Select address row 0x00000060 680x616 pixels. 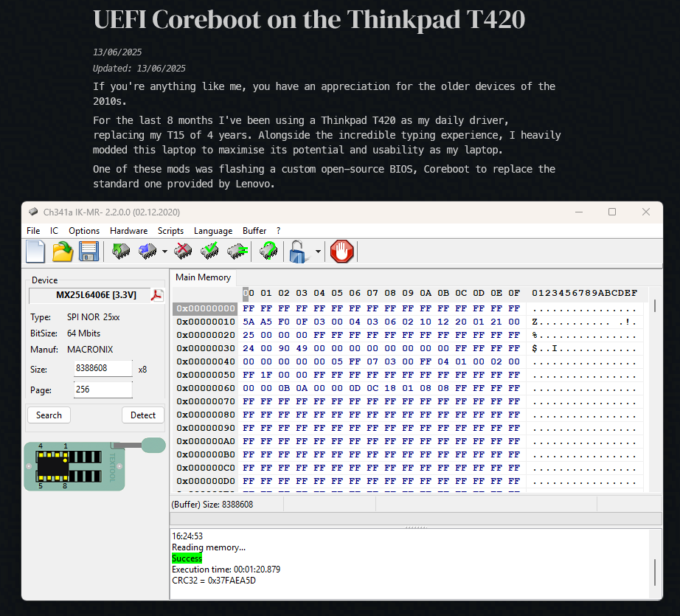(206, 388)
